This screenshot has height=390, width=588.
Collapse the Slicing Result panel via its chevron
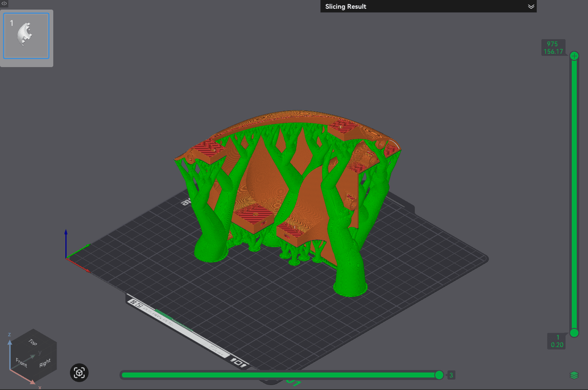coord(531,6)
